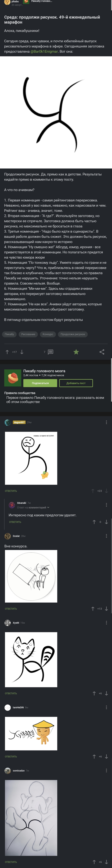Open @Bar0k1Enigmar profile link

pos(44,52)
